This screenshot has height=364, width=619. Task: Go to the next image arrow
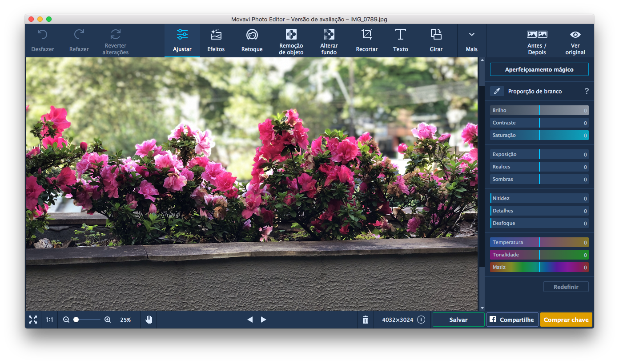coord(264,320)
